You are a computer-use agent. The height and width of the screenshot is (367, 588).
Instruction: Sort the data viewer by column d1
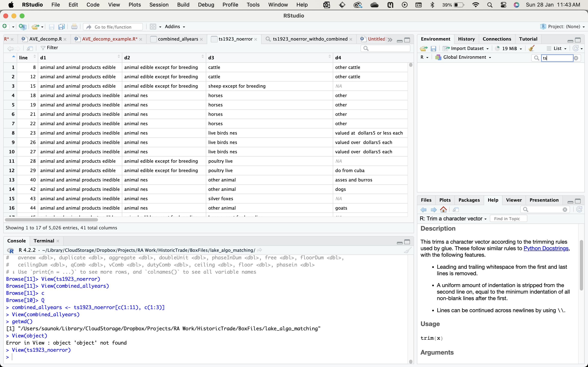[x=43, y=57]
